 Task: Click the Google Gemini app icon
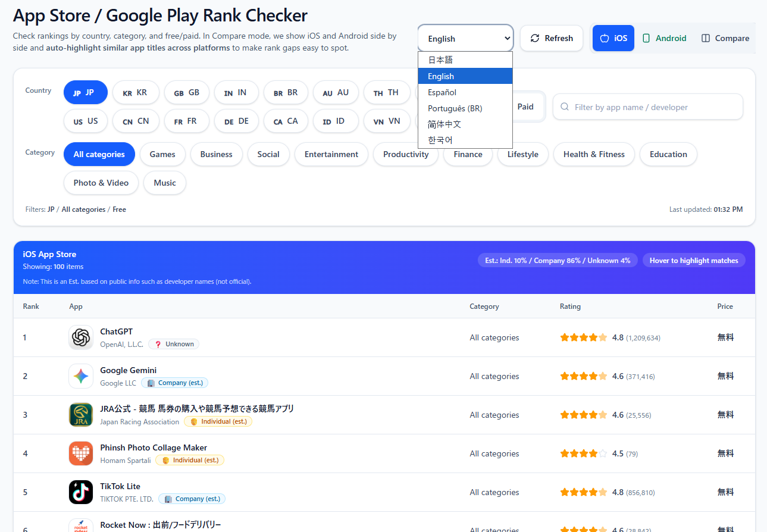click(x=81, y=376)
